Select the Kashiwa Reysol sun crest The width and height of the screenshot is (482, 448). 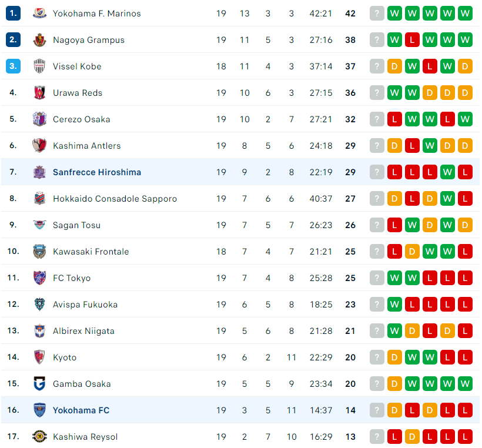point(39,436)
